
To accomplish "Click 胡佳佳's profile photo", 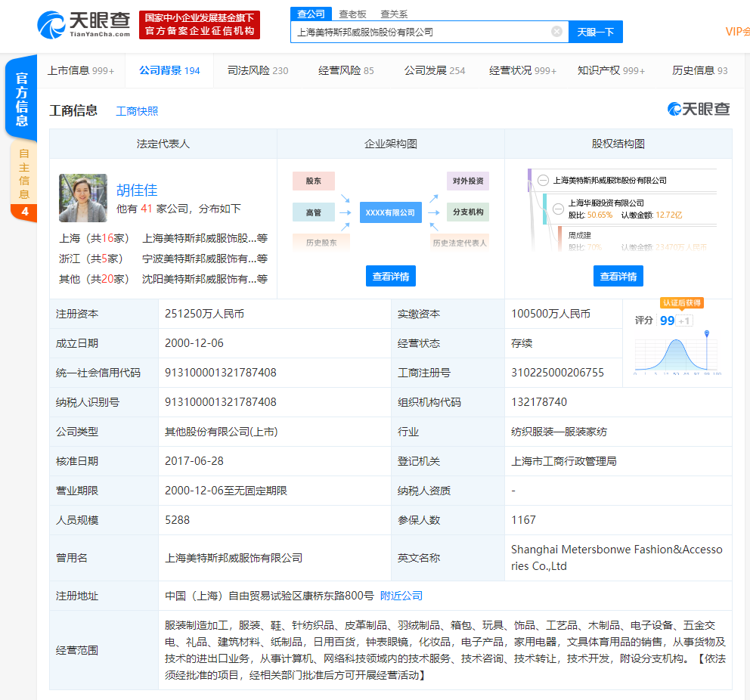I will click(83, 198).
